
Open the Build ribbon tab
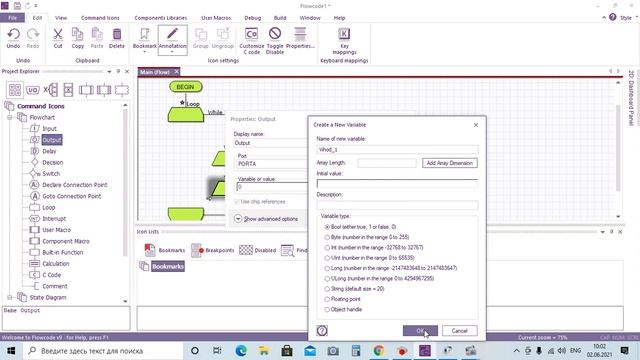[x=280, y=18]
